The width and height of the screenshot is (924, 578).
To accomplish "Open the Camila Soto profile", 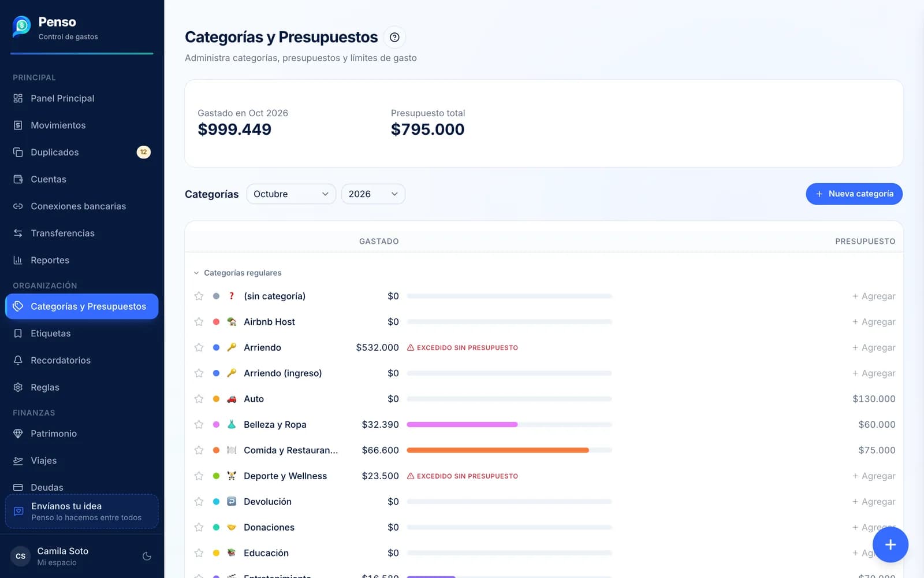I will [x=64, y=556].
